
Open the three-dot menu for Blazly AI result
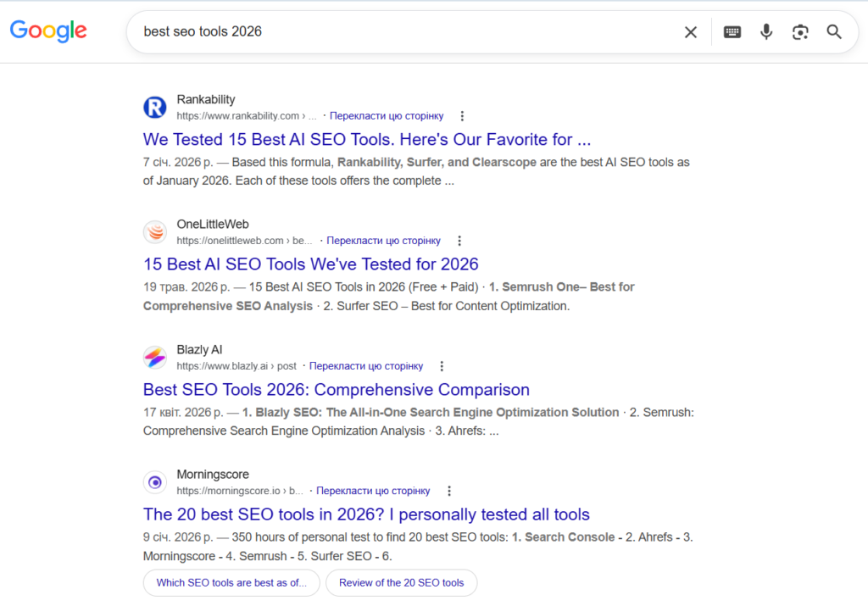(441, 366)
